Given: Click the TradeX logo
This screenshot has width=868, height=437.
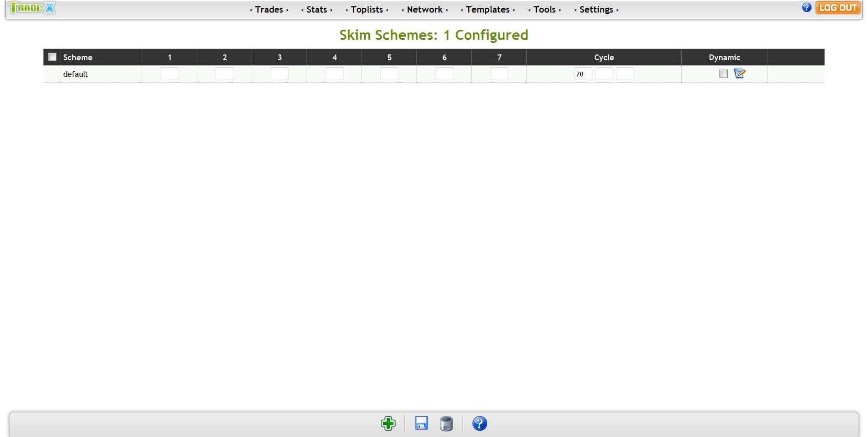Looking at the screenshot, I should tap(32, 8).
